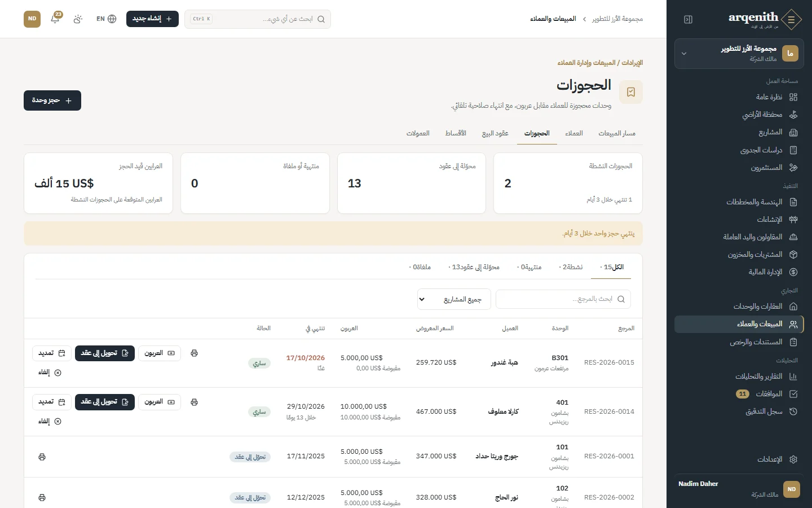Print reservation RES-2026-0002
Image resolution: width=812 pixels, height=508 pixels.
click(x=42, y=497)
